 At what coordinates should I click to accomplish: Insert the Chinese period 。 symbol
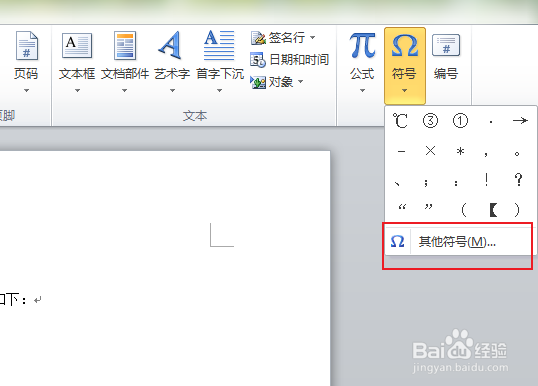pyautogui.click(x=517, y=153)
